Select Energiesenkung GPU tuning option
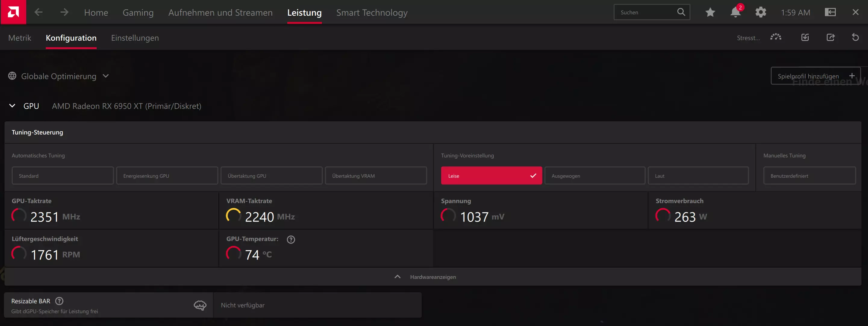The height and width of the screenshot is (326, 868). click(167, 176)
